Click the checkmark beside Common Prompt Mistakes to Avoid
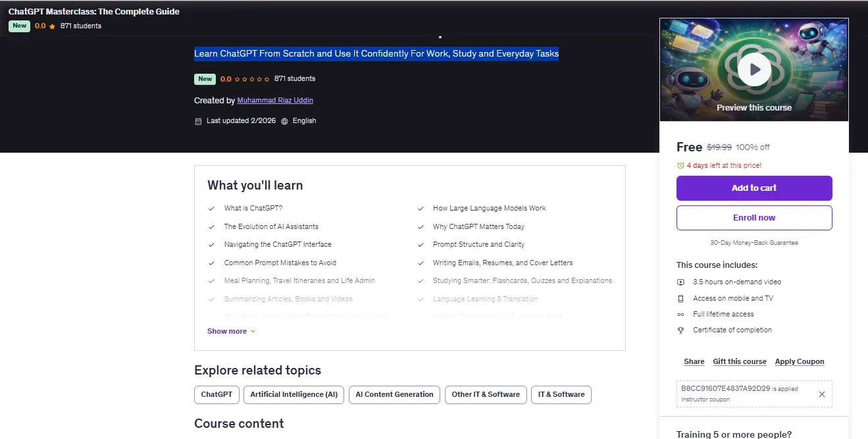Image resolution: width=868 pixels, height=439 pixels. pos(211,263)
